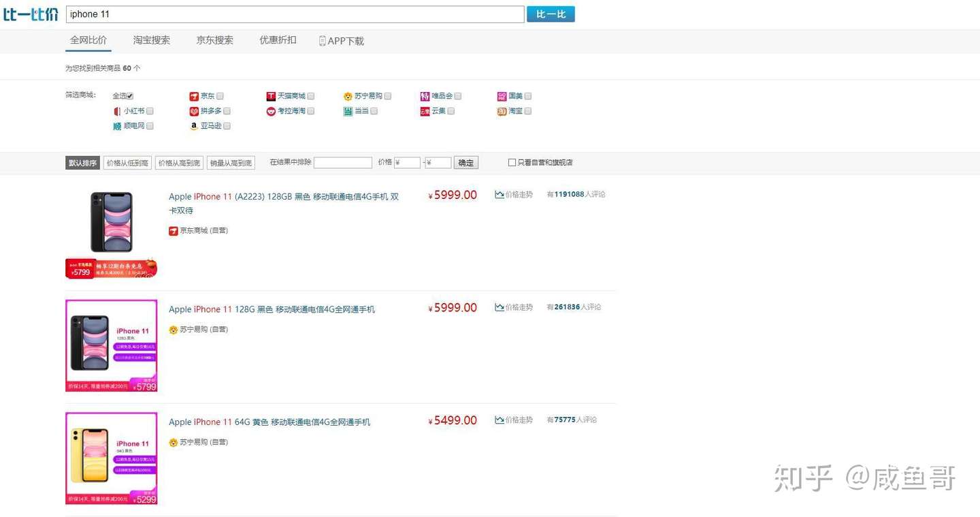
Task: Uncheck the 全选 checkbox
Action: (x=130, y=96)
